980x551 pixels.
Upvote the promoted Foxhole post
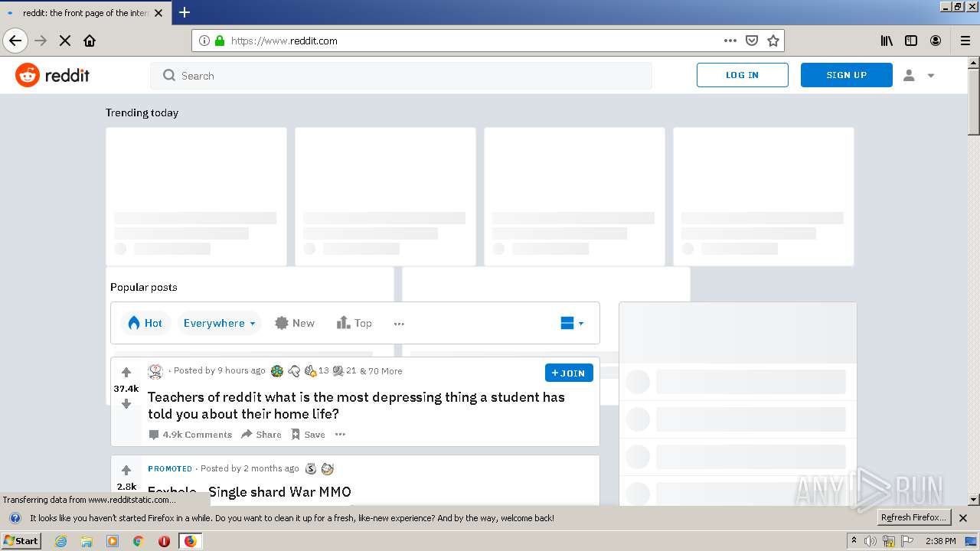point(126,471)
